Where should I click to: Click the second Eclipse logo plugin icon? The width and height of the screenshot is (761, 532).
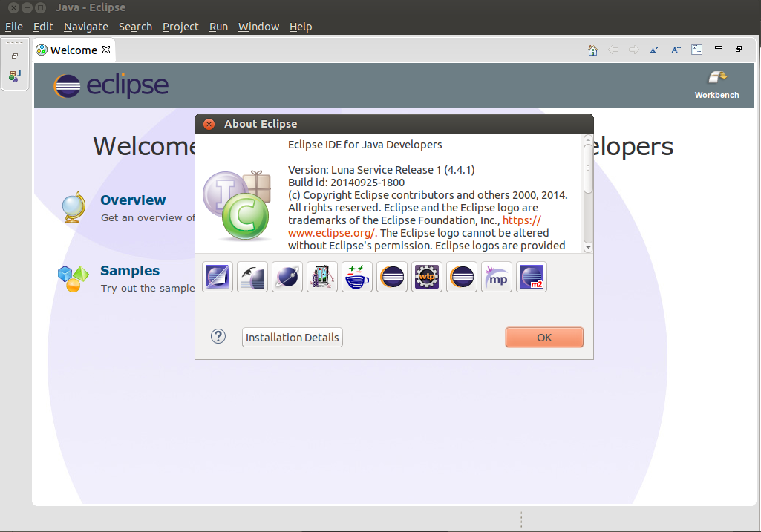462,277
